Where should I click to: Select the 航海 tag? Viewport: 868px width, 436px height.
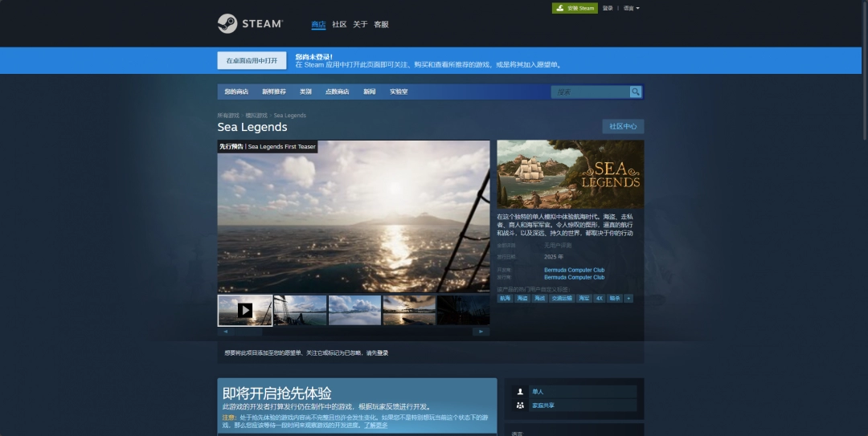pos(505,298)
